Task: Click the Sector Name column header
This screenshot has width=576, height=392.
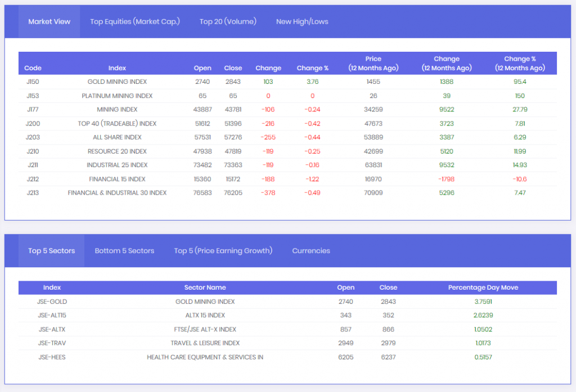Action: (205, 287)
